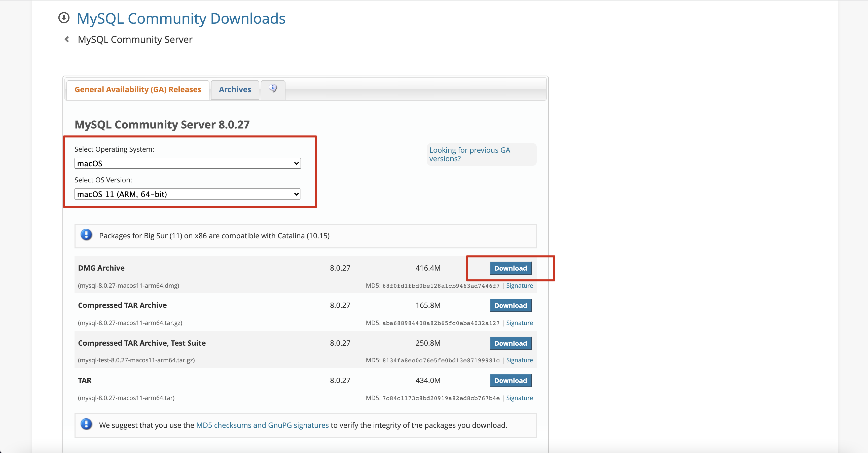
Task: Click MD5 hash 68f0fd1fbd0be128a1cb9463ad7446f7
Action: (441, 286)
